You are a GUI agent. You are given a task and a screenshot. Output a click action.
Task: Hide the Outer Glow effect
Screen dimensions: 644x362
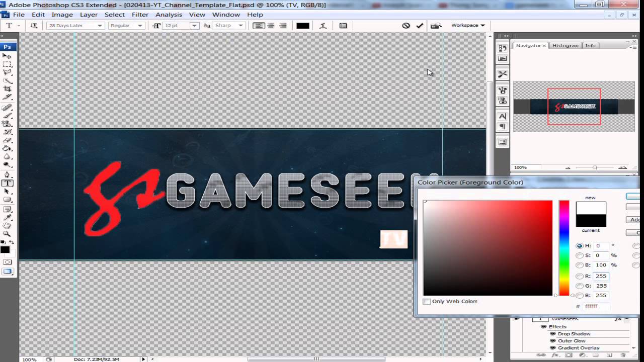(x=553, y=341)
